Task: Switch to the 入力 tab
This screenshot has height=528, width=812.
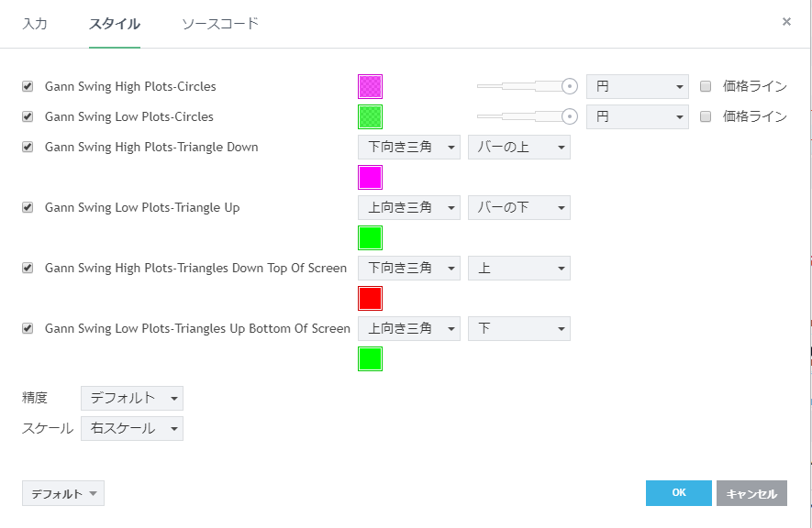Action: pyautogui.click(x=35, y=24)
